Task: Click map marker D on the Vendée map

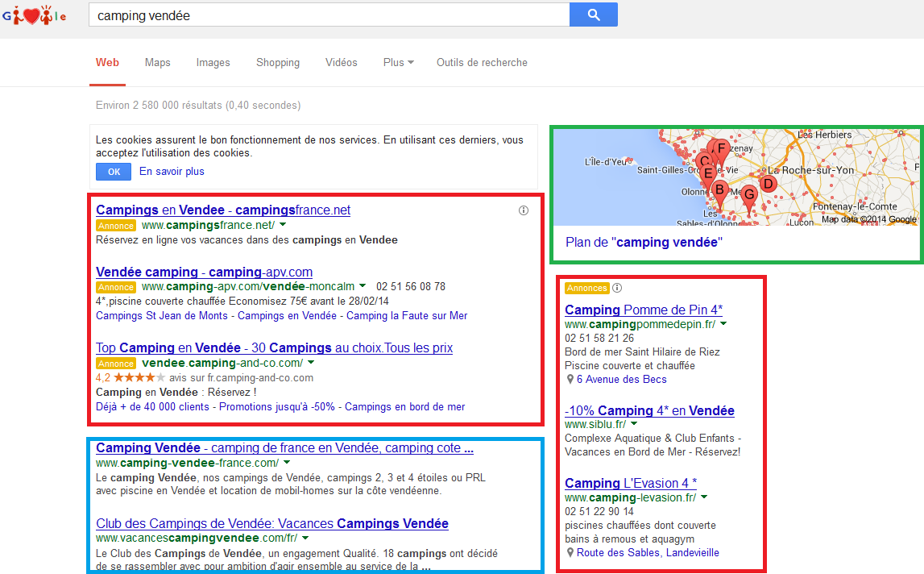Action: pos(768,183)
